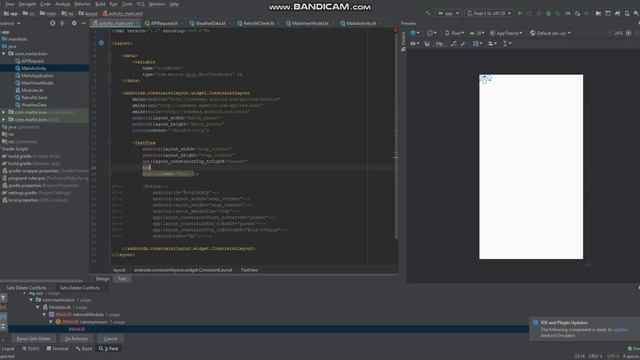Open the Pixel device selector dropdown in main toolbar
The image size is (640, 360).
(489, 13)
